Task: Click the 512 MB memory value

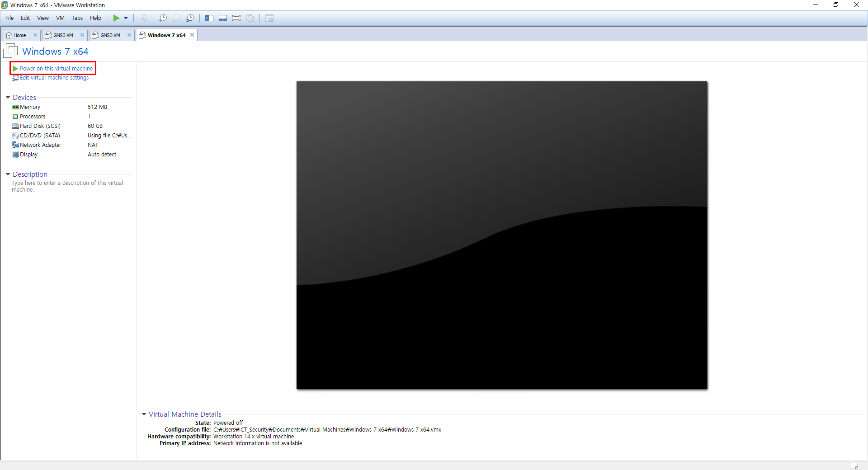Action: point(97,107)
